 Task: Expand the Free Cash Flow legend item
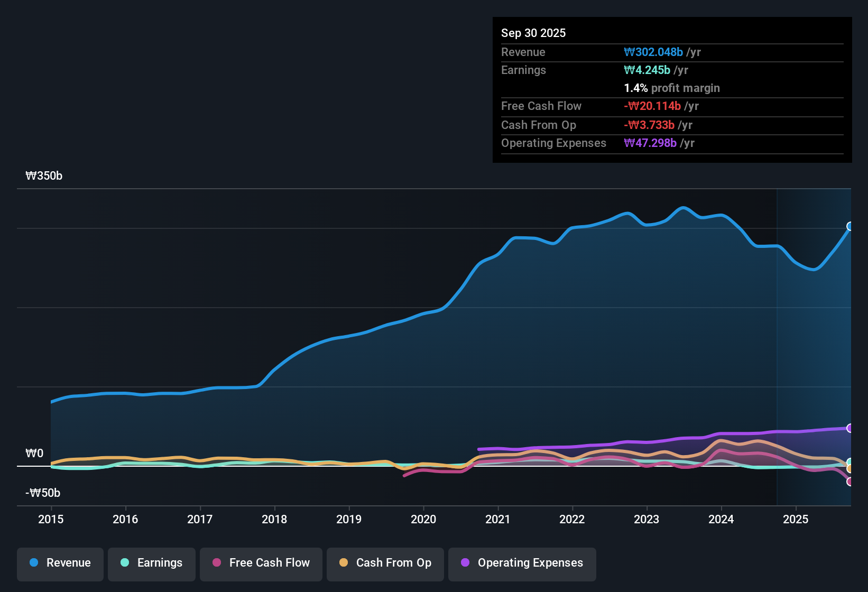pyautogui.click(x=261, y=563)
